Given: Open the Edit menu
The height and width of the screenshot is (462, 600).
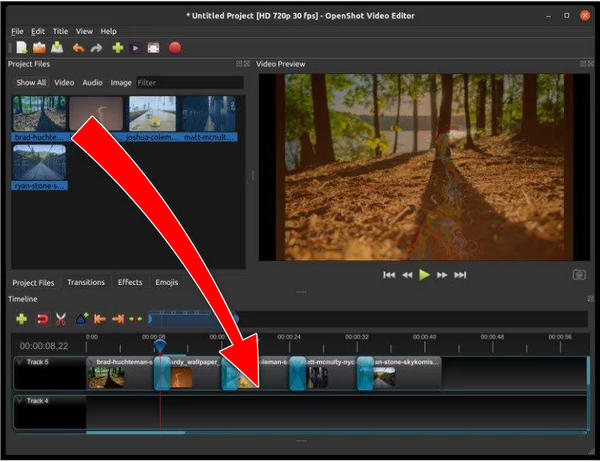Looking at the screenshot, I should point(38,31).
